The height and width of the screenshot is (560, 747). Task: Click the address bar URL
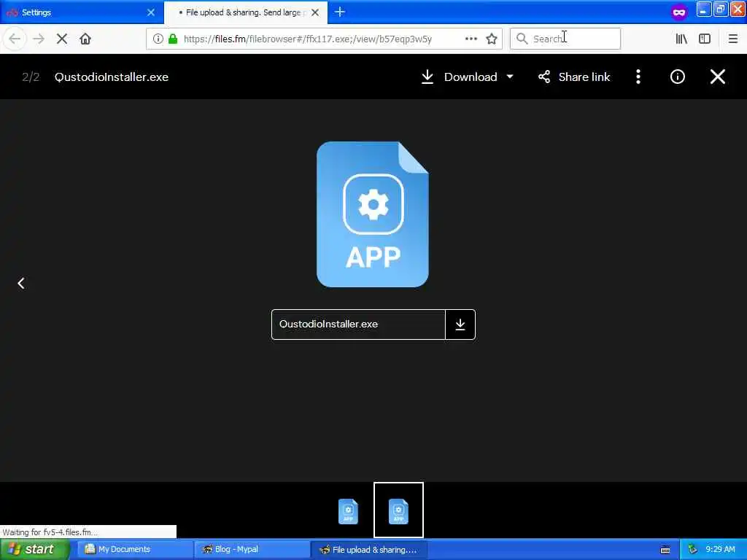coord(308,39)
